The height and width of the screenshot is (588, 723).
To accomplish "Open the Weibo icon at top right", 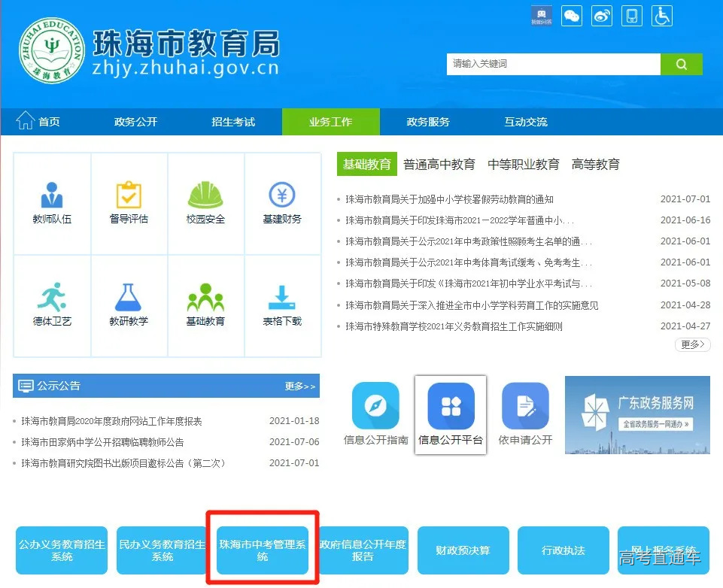I will pos(601,15).
